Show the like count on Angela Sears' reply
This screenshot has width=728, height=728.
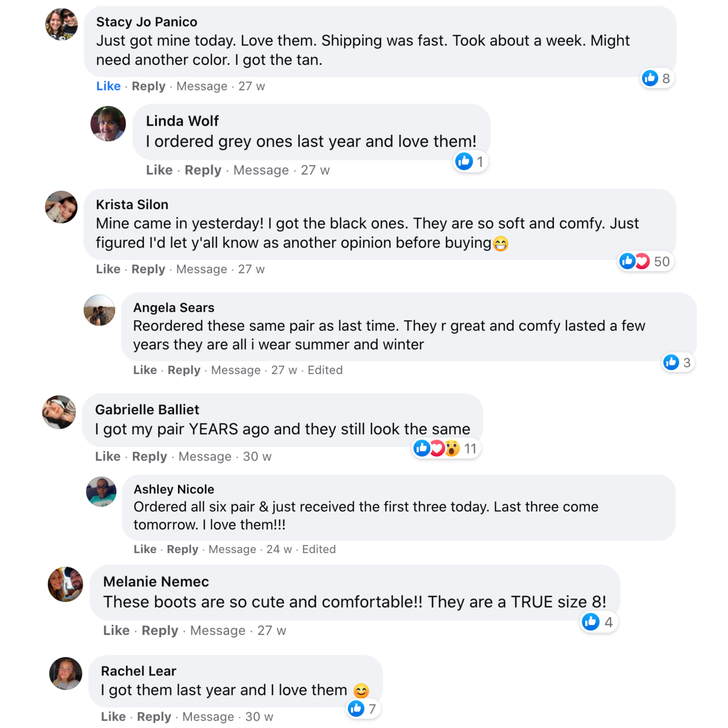click(x=678, y=362)
